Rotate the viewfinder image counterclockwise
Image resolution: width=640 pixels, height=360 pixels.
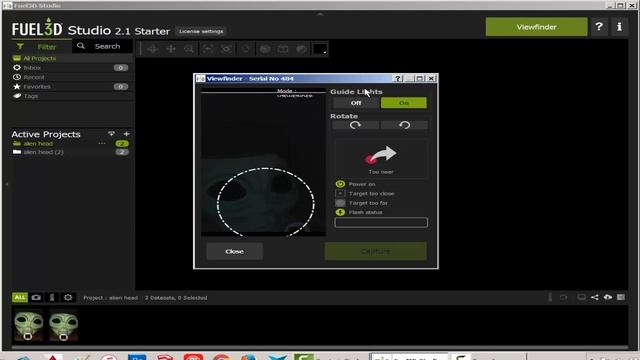pos(404,125)
